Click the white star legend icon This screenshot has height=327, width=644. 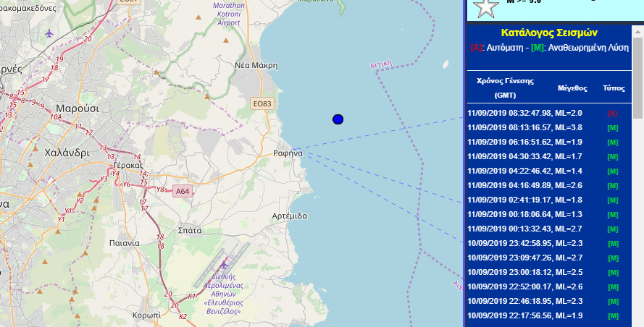point(487,7)
